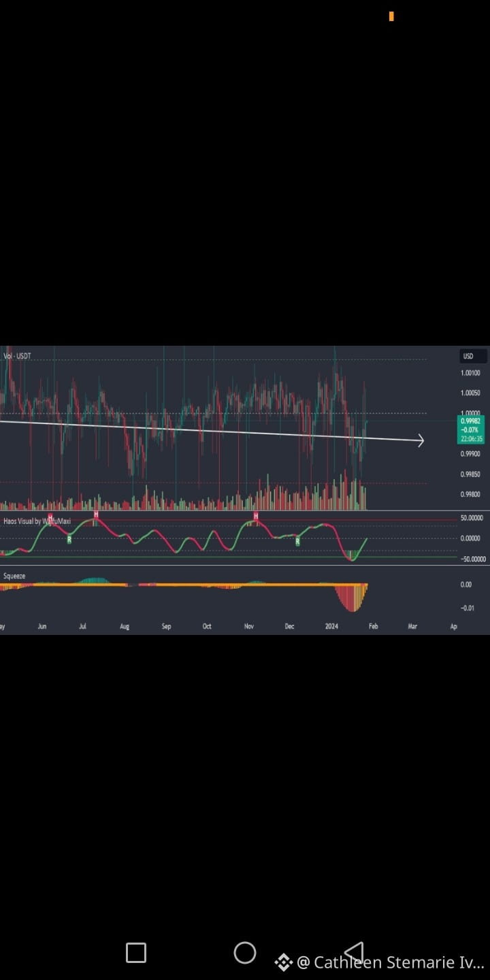This screenshot has width=490, height=980.
Task: Click the 0.99900 price axis value
Action: (x=470, y=454)
